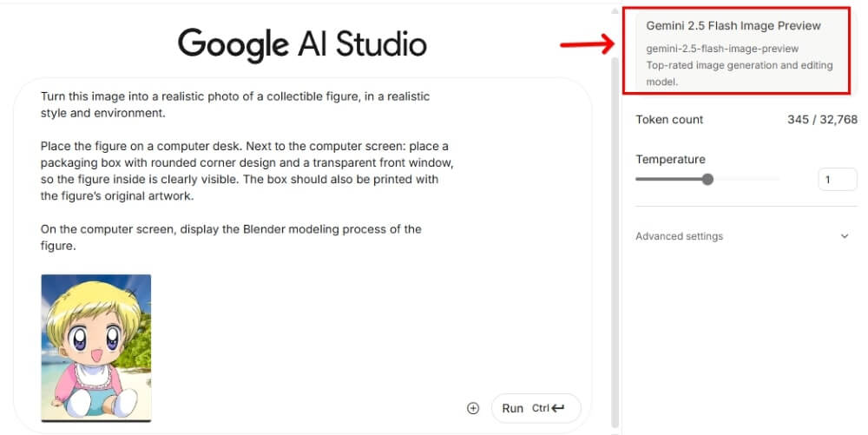The width and height of the screenshot is (868, 435).
Task: Select the uploaded chibi baby image thumbnail
Action: 96,347
